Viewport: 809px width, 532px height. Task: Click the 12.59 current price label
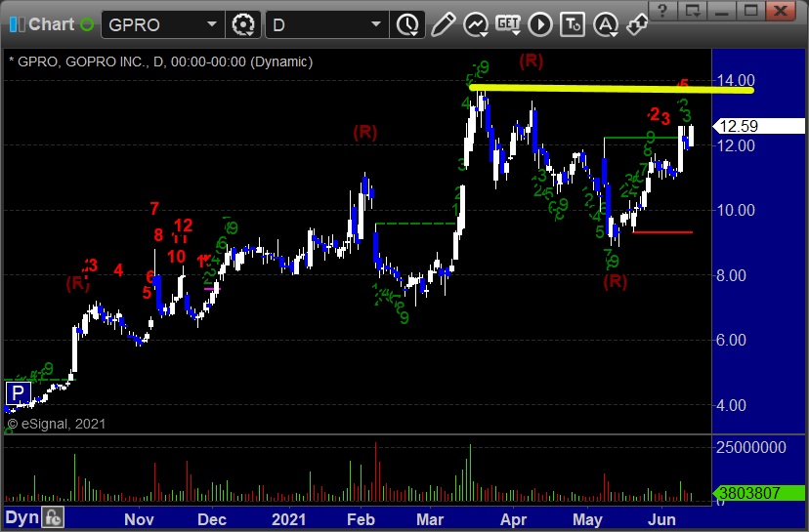point(758,126)
